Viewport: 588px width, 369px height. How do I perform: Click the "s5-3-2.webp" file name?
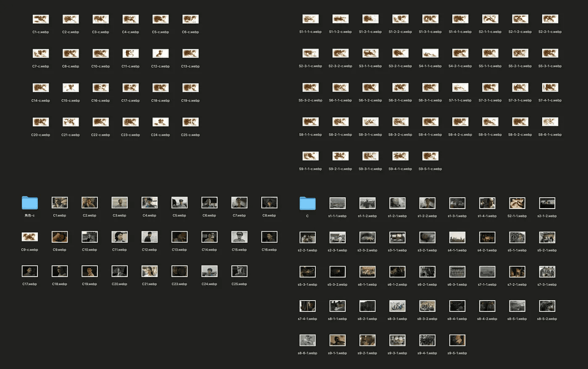point(337,285)
